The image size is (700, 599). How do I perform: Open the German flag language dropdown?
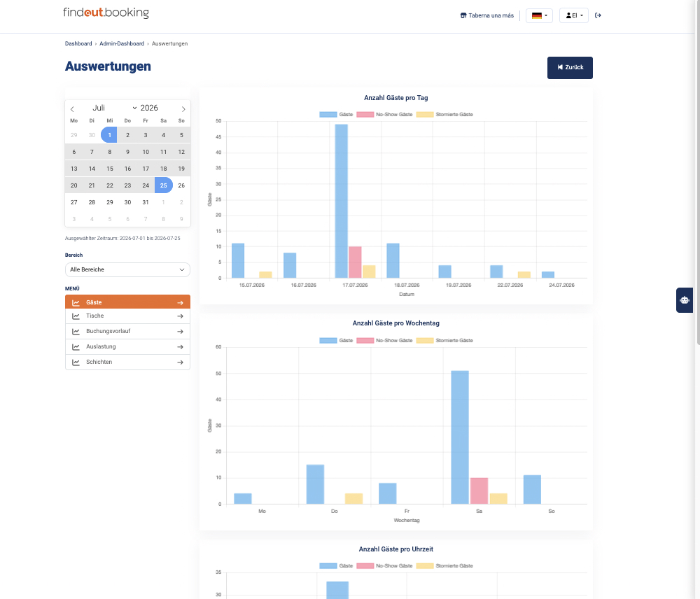click(539, 15)
